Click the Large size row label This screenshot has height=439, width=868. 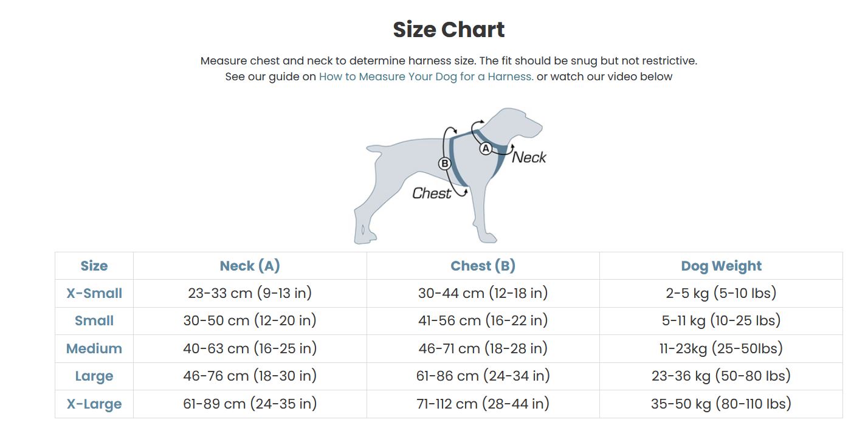pos(94,376)
